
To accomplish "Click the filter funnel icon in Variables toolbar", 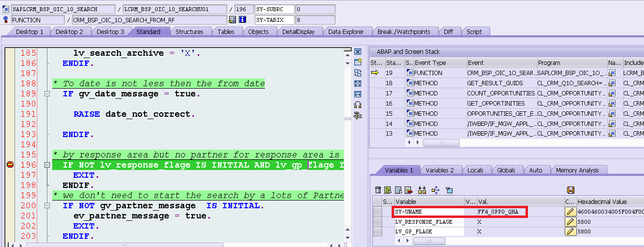I will pos(449,190).
